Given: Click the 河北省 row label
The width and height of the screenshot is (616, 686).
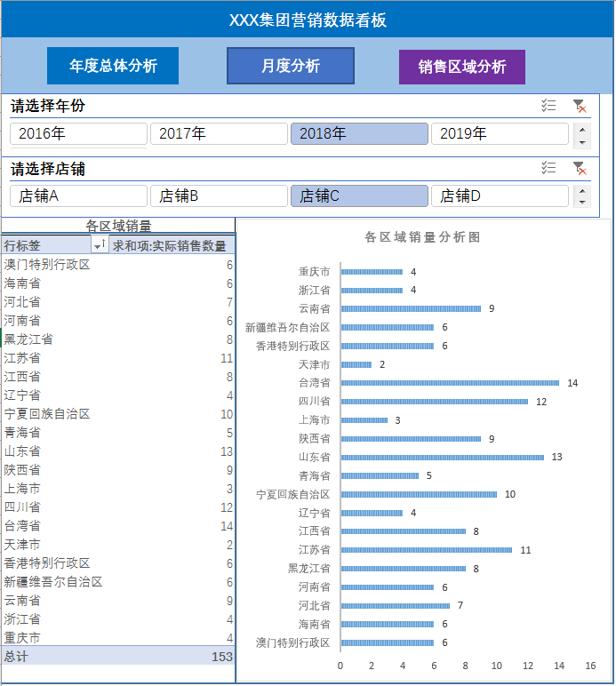Looking at the screenshot, I should click(x=22, y=302).
